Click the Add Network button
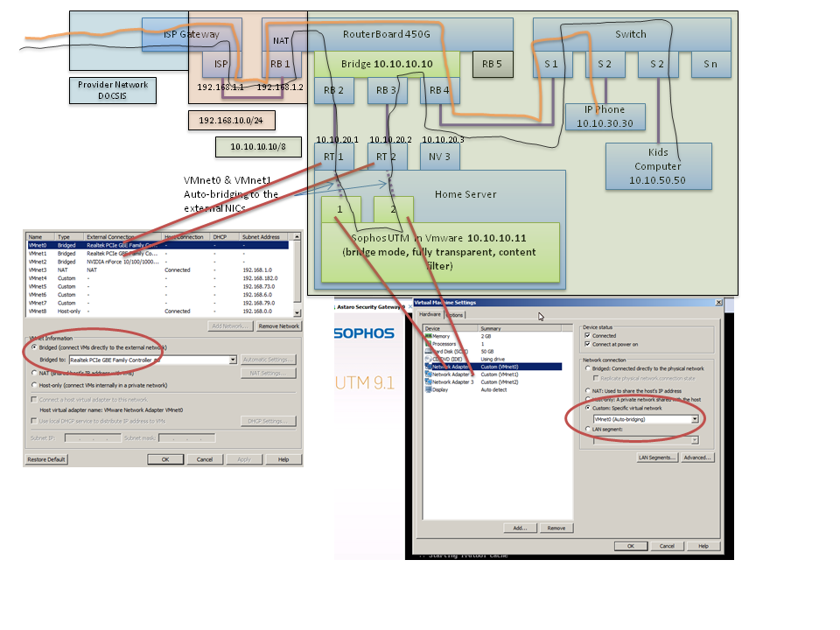Image resolution: width=840 pixels, height=630 pixels. (x=230, y=325)
